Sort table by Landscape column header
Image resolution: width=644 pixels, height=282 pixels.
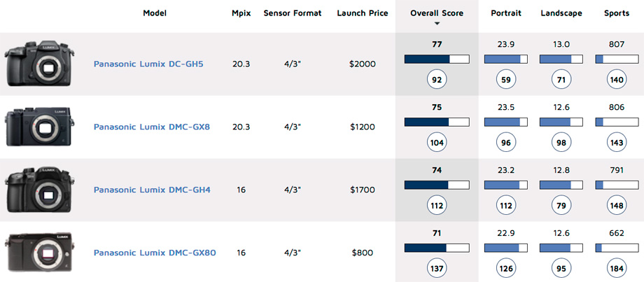point(561,13)
